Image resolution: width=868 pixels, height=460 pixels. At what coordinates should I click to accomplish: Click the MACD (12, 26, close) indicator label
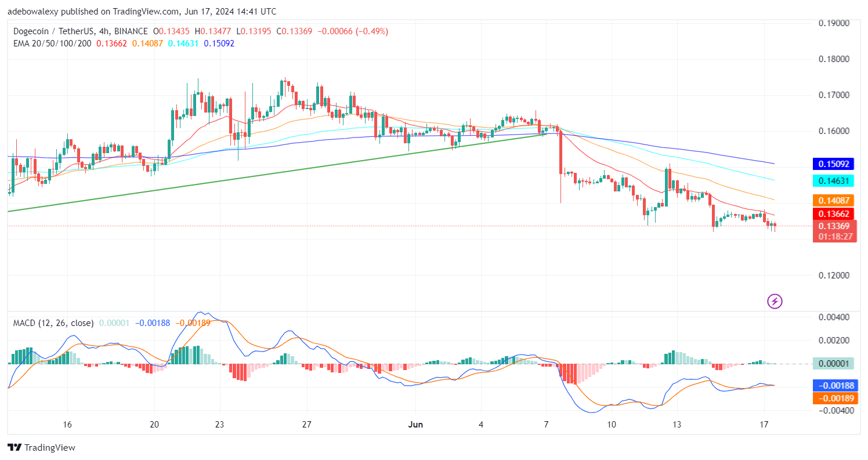53,323
